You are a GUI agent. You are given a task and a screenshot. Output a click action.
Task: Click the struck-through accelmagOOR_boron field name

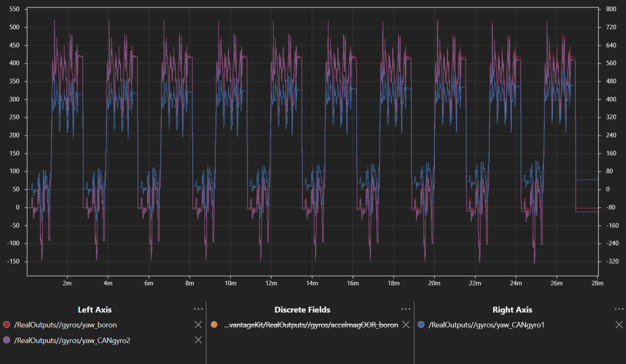311,325
